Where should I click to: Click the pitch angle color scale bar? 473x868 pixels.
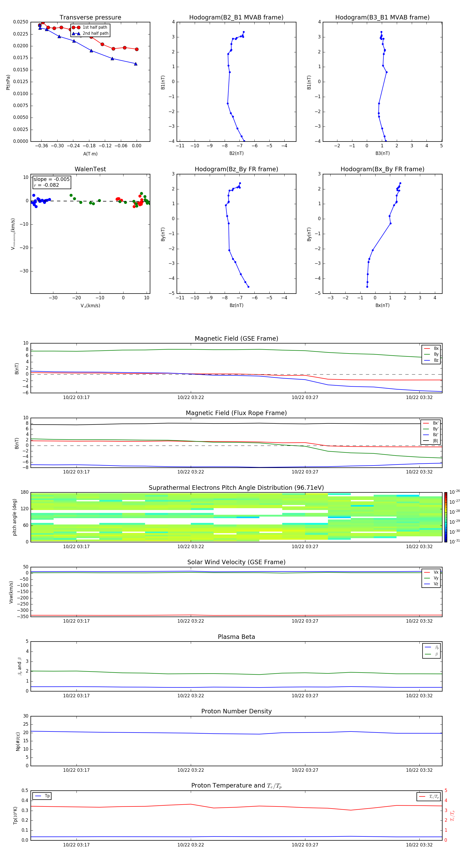click(446, 517)
